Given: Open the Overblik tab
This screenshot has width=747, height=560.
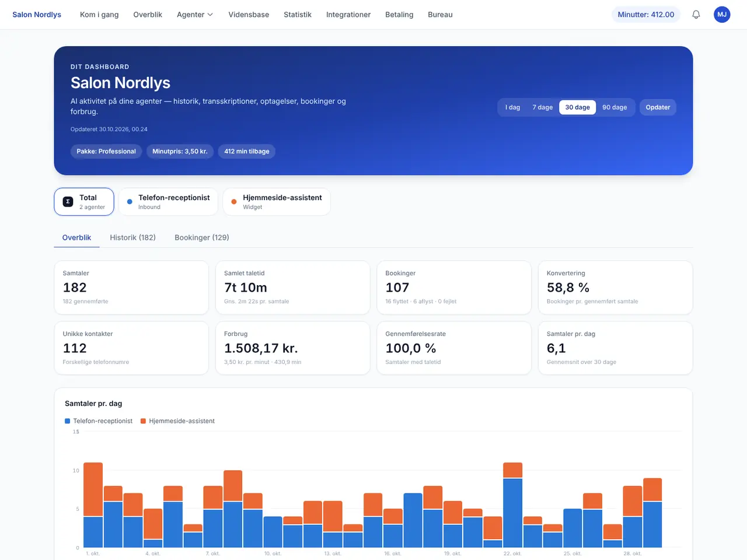Looking at the screenshot, I should click(77, 237).
